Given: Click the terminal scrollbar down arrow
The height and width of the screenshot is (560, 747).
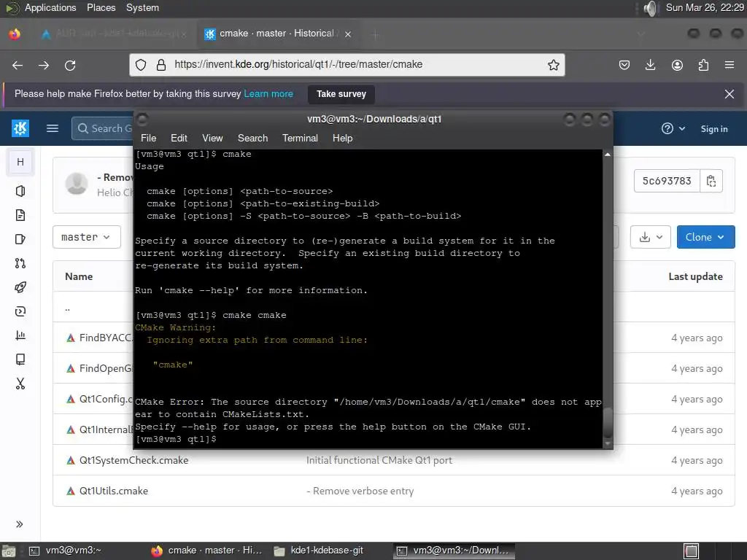Looking at the screenshot, I should pyautogui.click(x=608, y=443).
